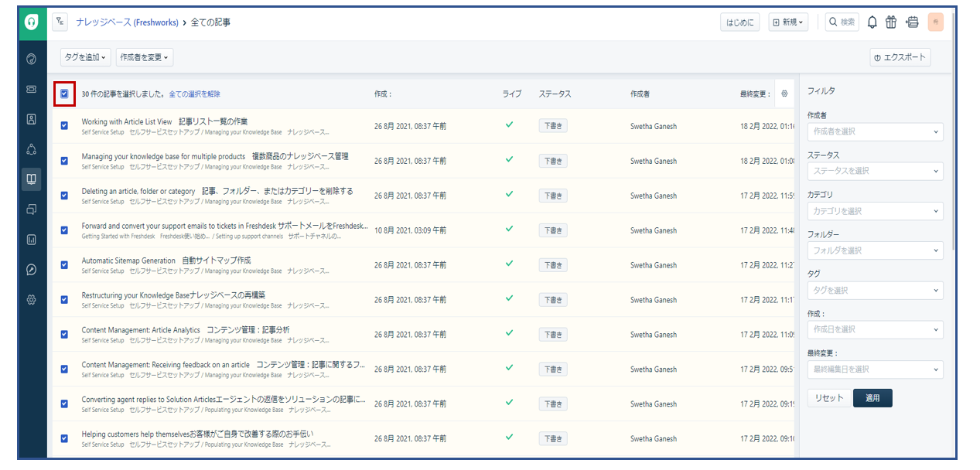Open the タグを追加 dropdown

[85, 57]
